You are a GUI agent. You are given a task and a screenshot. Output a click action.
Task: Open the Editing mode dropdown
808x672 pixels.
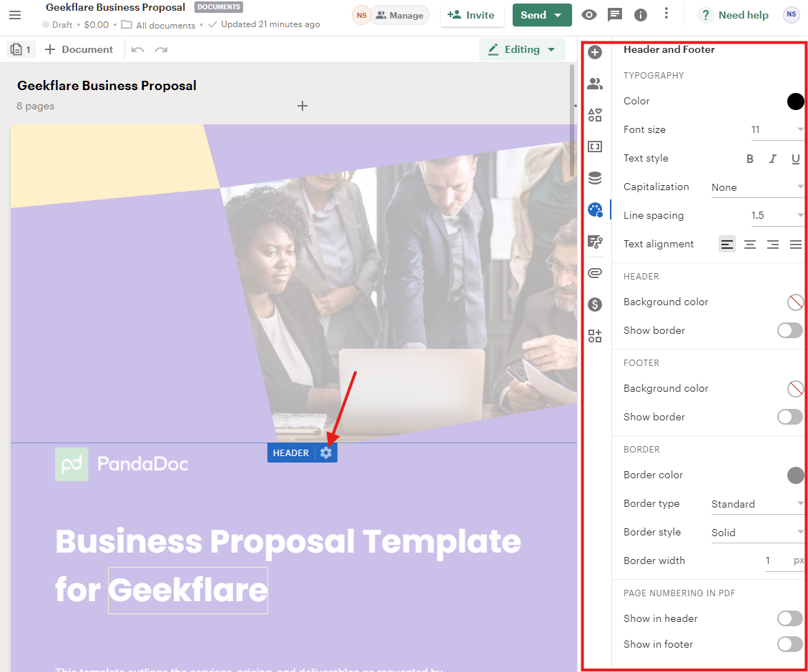point(522,49)
